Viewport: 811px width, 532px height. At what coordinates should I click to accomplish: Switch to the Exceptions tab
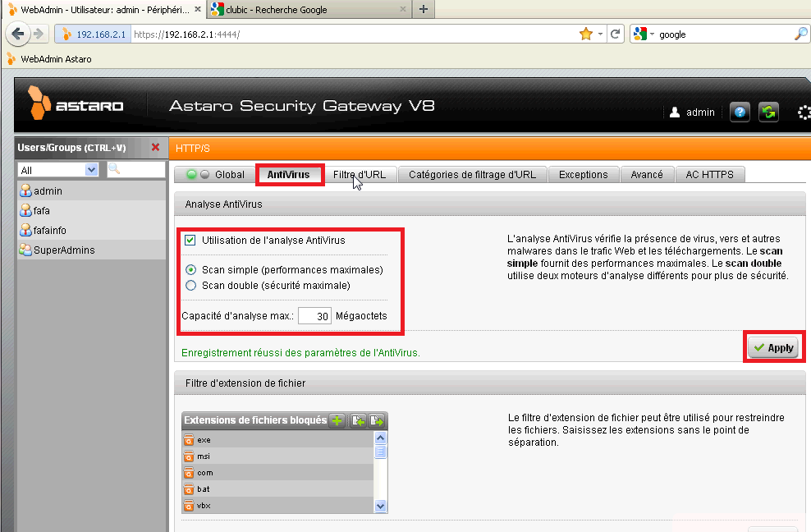[584, 174]
